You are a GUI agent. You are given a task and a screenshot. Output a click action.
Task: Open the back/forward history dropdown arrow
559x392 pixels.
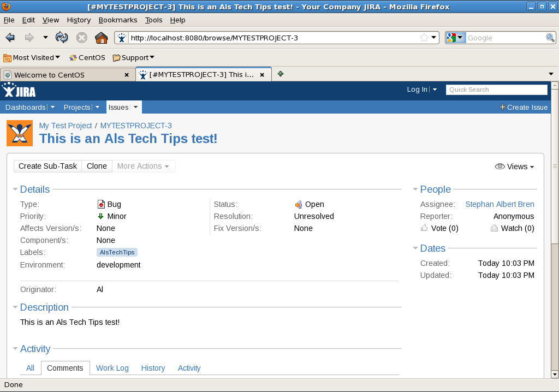pos(45,37)
